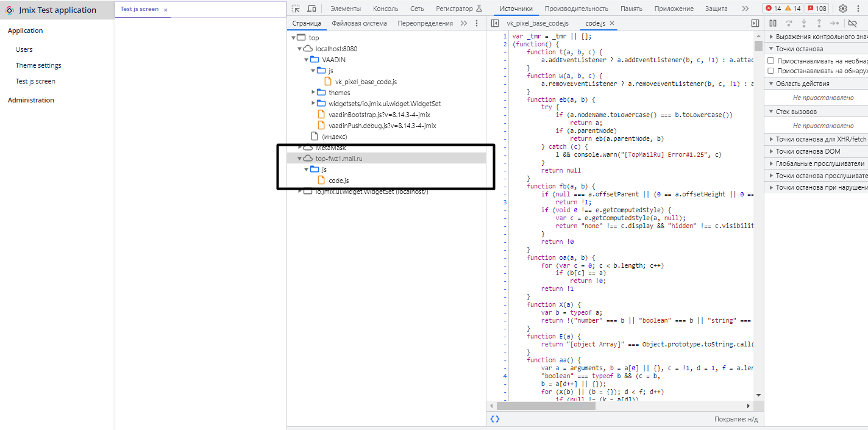Open the DevTools three-dot customize menu
This screenshot has width=868, height=430.
click(858, 9)
